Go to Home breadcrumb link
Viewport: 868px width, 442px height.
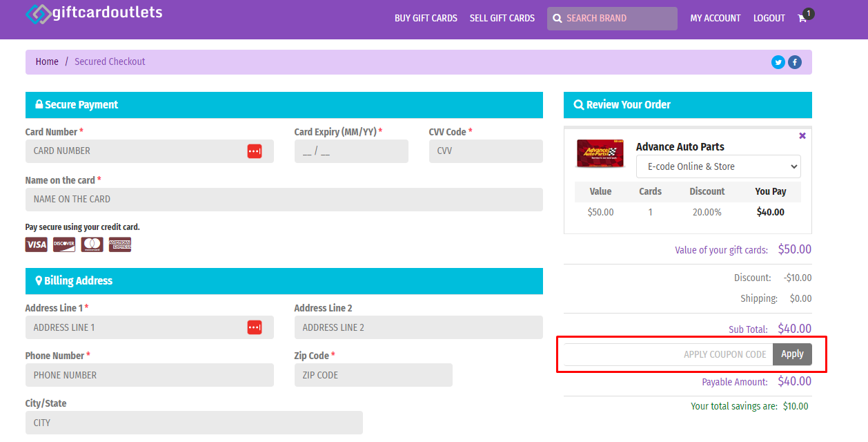pyautogui.click(x=47, y=61)
